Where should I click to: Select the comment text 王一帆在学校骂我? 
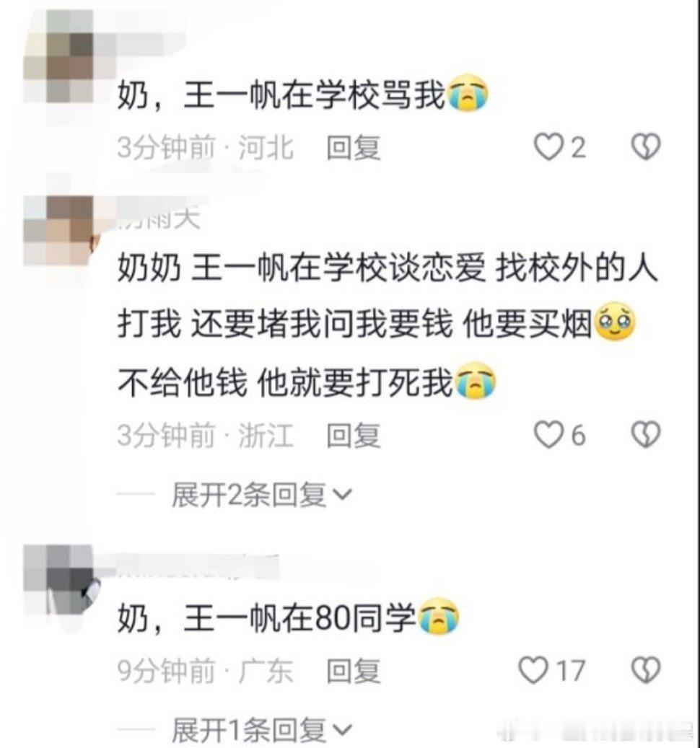pyautogui.click(x=315, y=94)
